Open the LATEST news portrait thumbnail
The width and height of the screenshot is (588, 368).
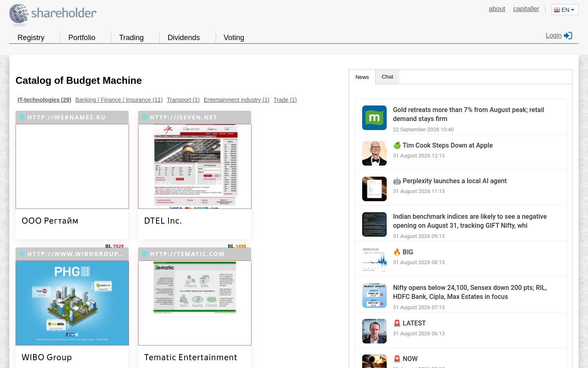(x=374, y=331)
